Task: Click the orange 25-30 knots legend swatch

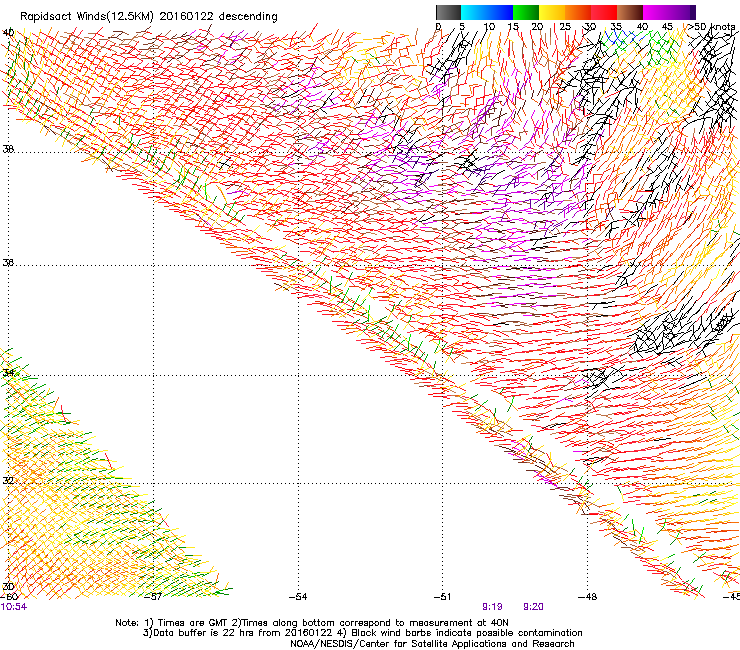Action: click(578, 12)
